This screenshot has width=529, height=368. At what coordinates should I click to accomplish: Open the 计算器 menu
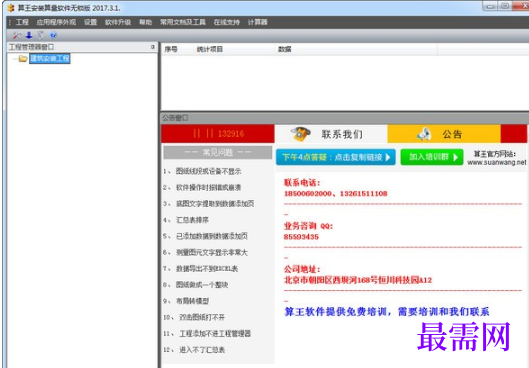coord(257,22)
